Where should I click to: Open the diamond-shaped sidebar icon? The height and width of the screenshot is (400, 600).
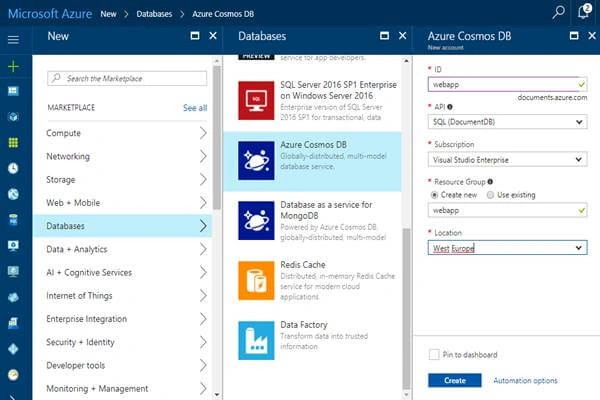[13, 349]
